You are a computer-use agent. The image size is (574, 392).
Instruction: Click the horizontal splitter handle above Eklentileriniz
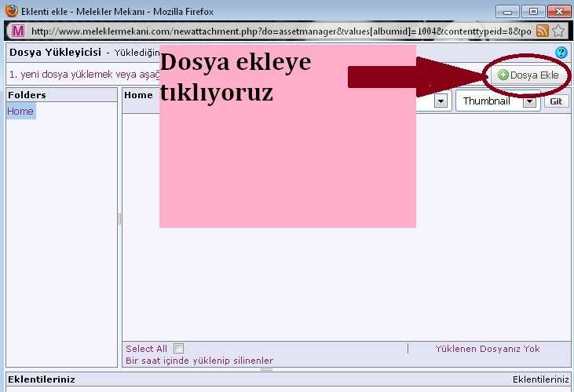pyautogui.click(x=266, y=369)
